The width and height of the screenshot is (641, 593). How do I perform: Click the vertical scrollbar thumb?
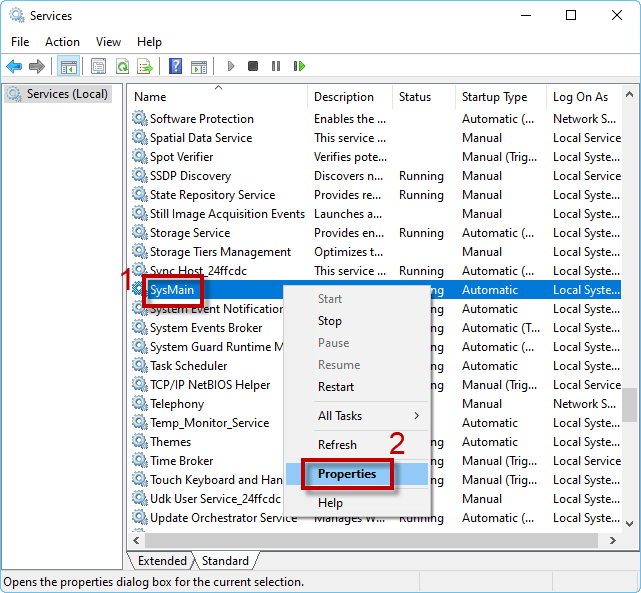point(630,405)
